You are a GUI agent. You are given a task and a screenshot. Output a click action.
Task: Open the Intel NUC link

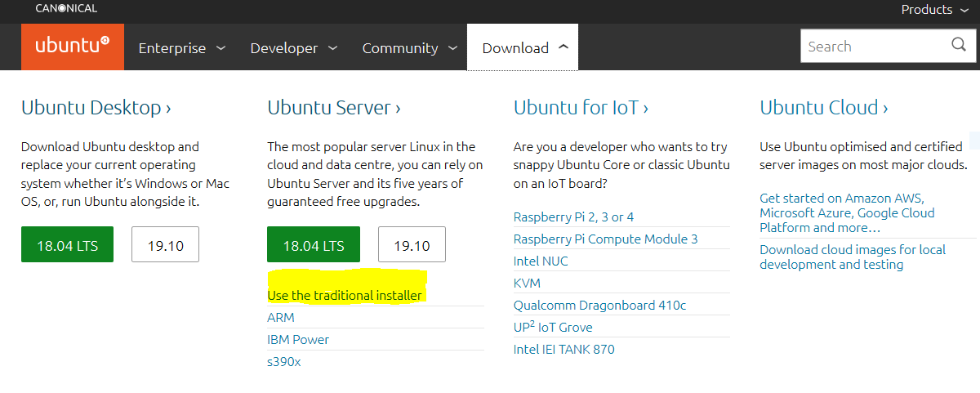(x=541, y=261)
